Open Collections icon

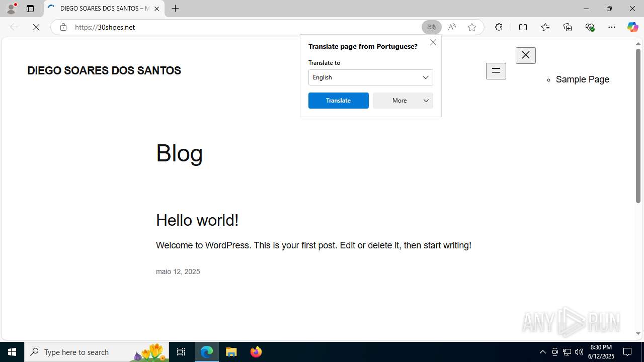coord(568,27)
